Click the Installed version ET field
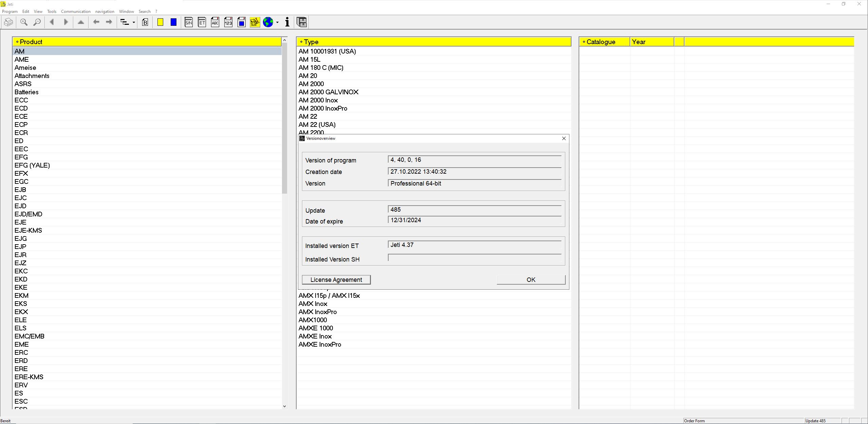 pos(474,245)
